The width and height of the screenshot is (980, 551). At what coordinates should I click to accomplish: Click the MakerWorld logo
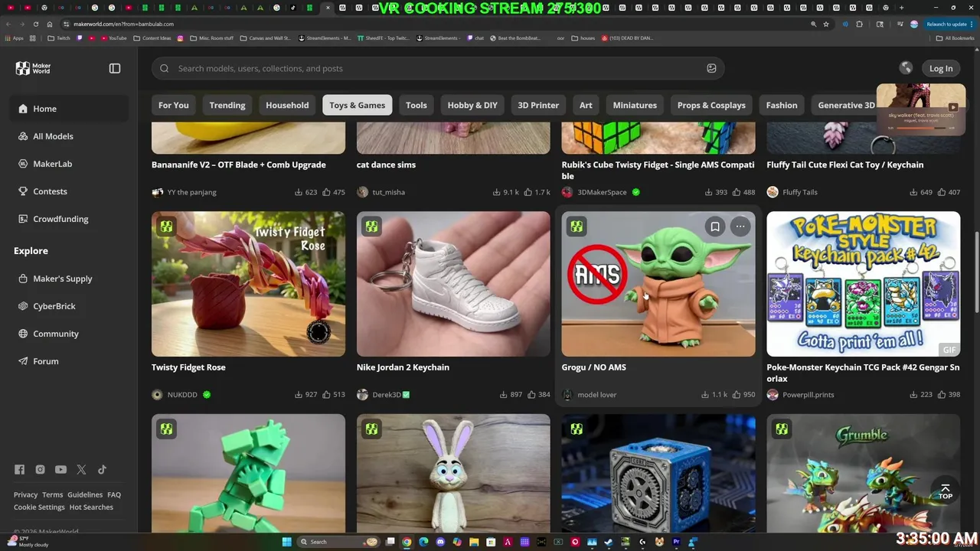click(33, 68)
